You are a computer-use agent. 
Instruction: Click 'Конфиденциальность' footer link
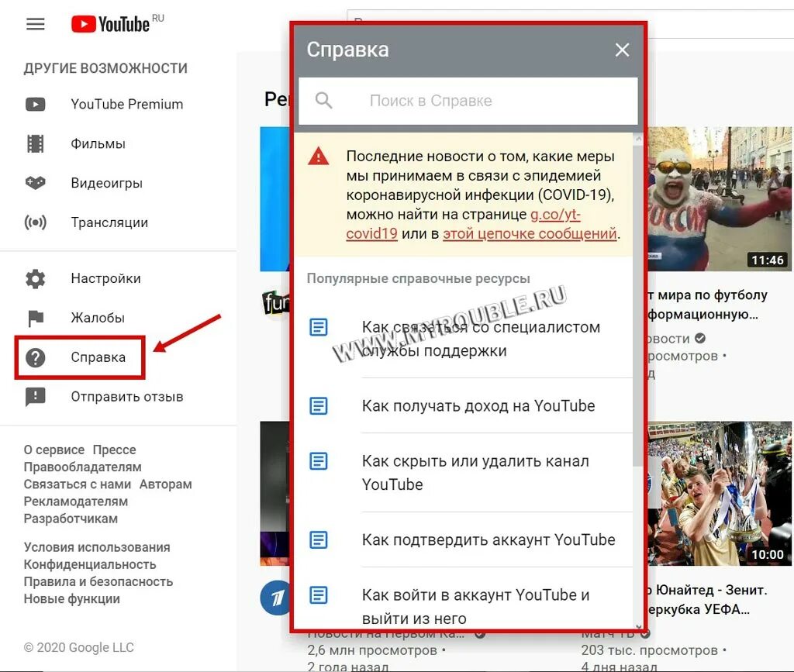coord(90,565)
